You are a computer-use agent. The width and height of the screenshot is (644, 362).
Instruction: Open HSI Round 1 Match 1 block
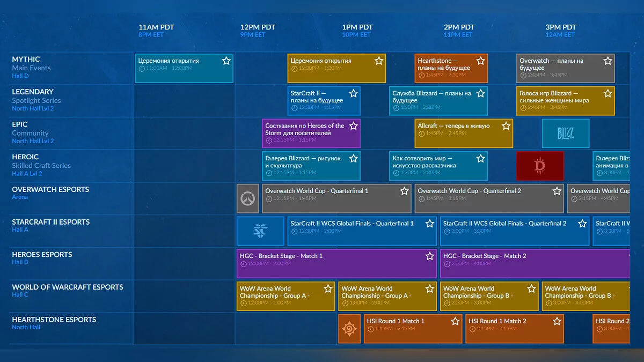[x=413, y=329]
